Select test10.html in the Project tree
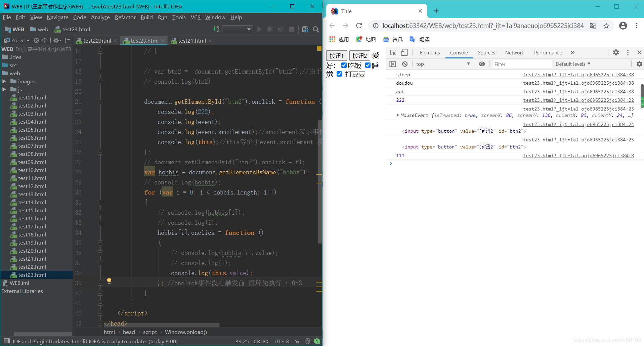The height and width of the screenshot is (346, 644). click(x=32, y=170)
